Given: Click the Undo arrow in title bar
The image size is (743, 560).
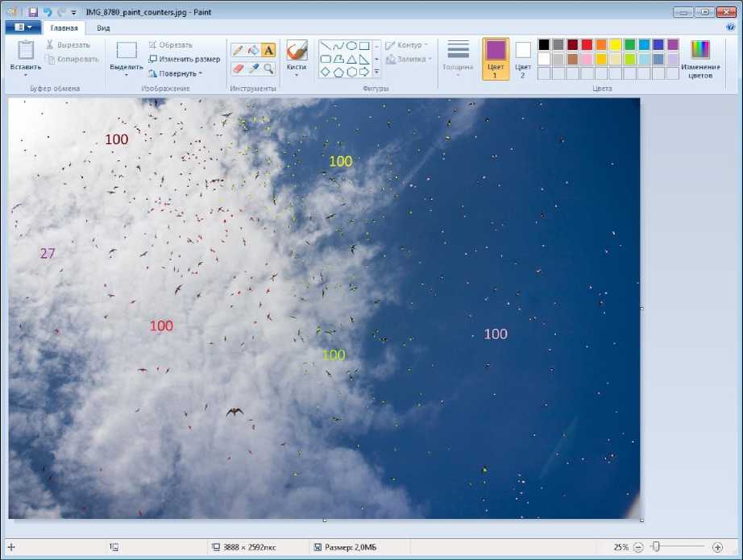Looking at the screenshot, I should pos(48,12).
